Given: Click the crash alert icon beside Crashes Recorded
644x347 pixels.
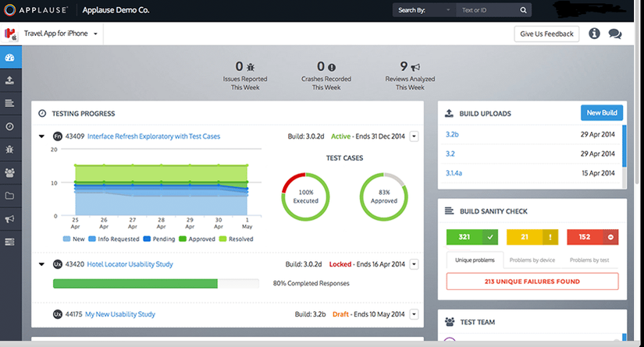Looking at the screenshot, I should point(332,67).
